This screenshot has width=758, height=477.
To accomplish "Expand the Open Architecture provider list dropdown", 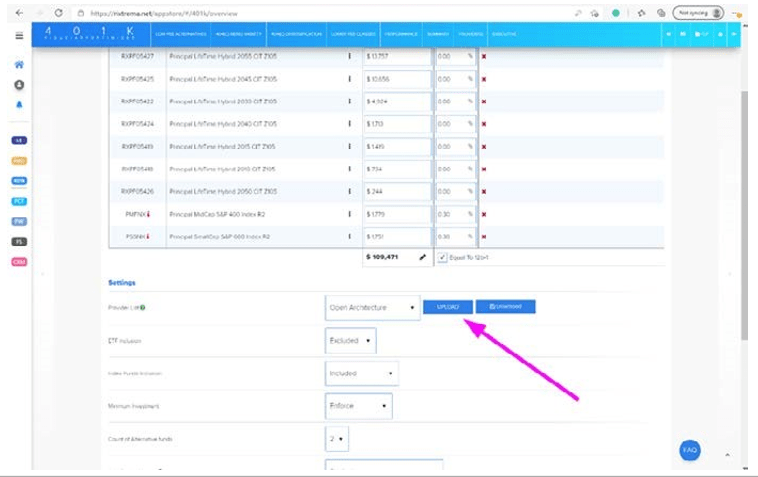I will pyautogui.click(x=372, y=307).
